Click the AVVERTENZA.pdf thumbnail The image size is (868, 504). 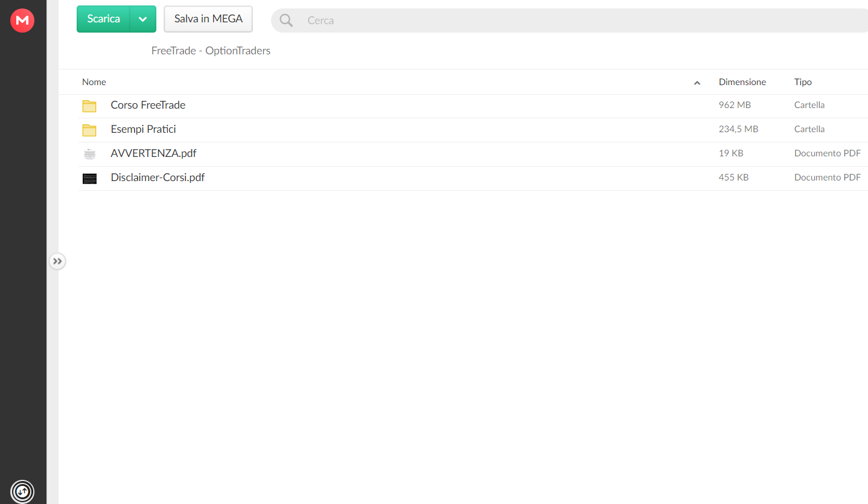tap(89, 154)
